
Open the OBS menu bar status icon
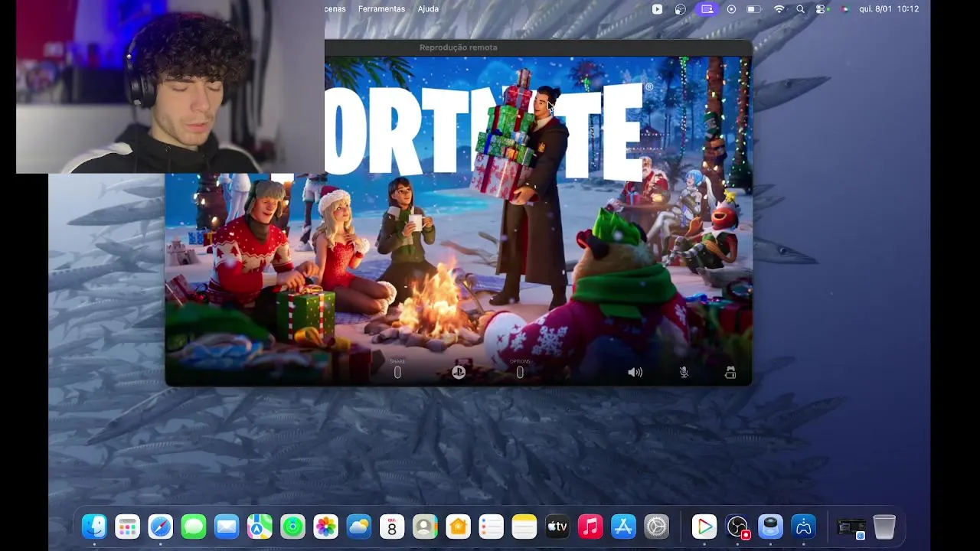point(681,9)
